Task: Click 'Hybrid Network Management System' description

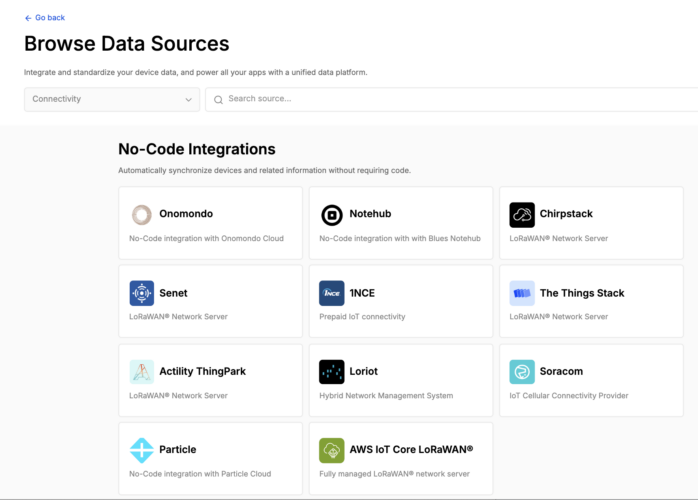Action: pyautogui.click(x=386, y=395)
